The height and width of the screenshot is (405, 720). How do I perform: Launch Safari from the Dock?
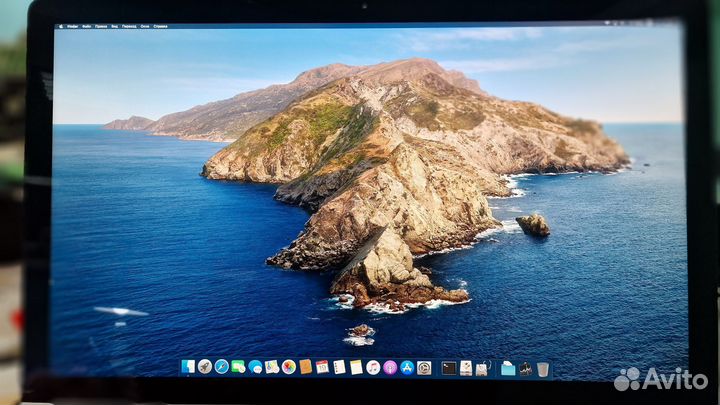click(222, 366)
